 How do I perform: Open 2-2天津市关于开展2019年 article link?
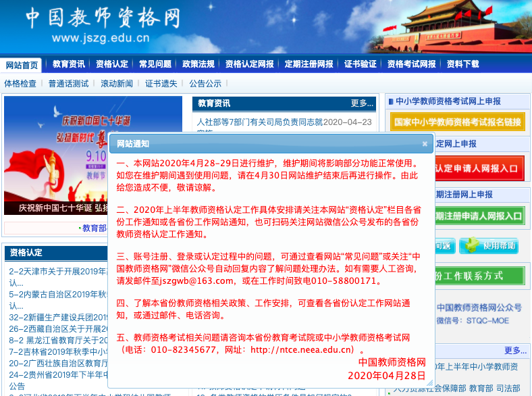click(58, 272)
